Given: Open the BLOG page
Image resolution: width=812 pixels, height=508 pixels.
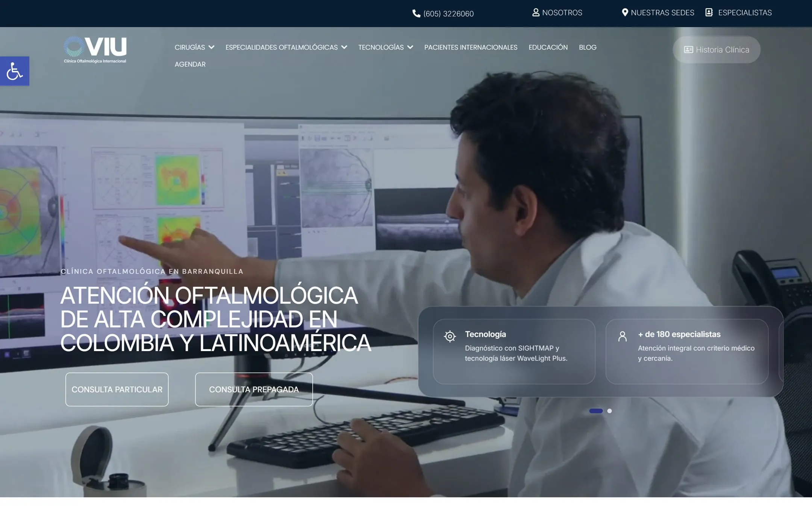Looking at the screenshot, I should coord(588,47).
